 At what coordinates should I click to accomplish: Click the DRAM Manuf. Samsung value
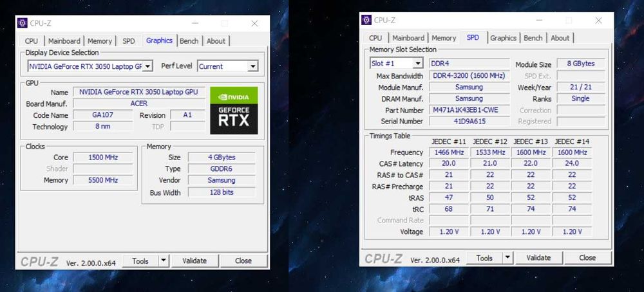click(469, 98)
